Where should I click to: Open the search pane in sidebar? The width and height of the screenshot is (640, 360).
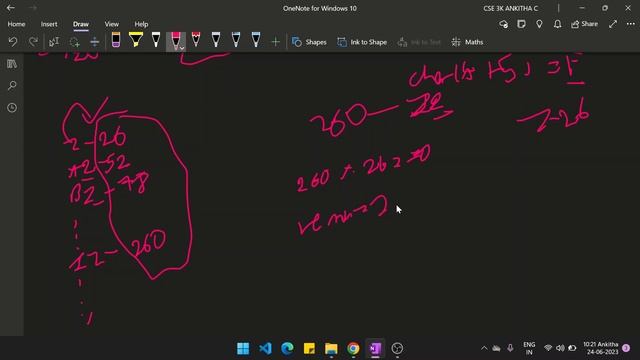pos(12,86)
